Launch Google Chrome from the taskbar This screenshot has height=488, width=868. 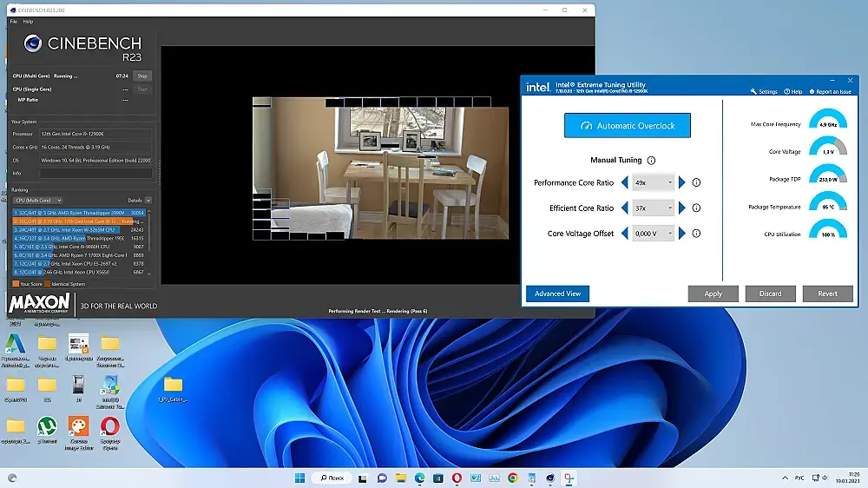click(513, 478)
